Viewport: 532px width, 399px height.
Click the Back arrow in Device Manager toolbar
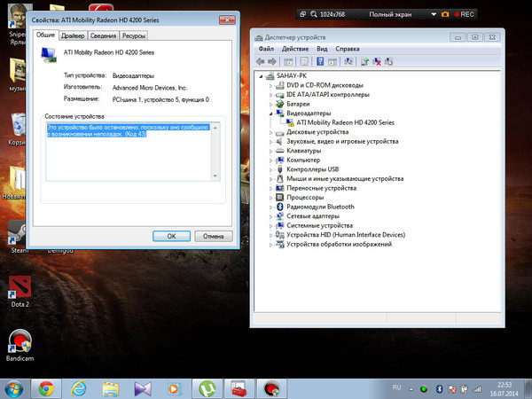pyautogui.click(x=261, y=61)
